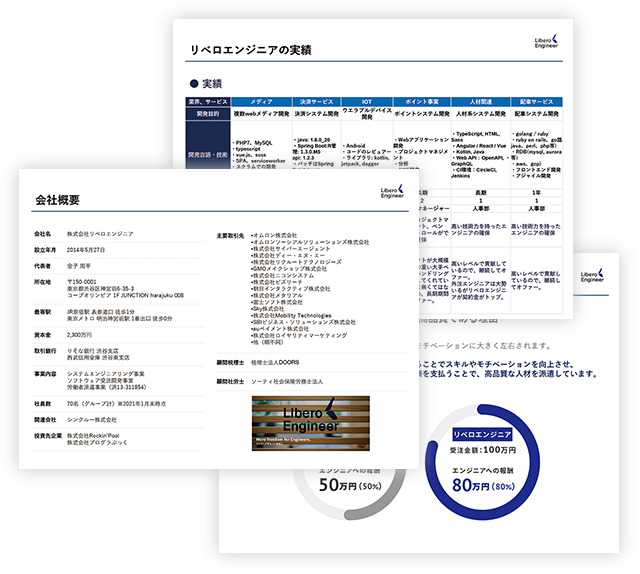The height and width of the screenshot is (574, 640).
Task: Click the 開発言語・技術 row label
Action: (207, 156)
